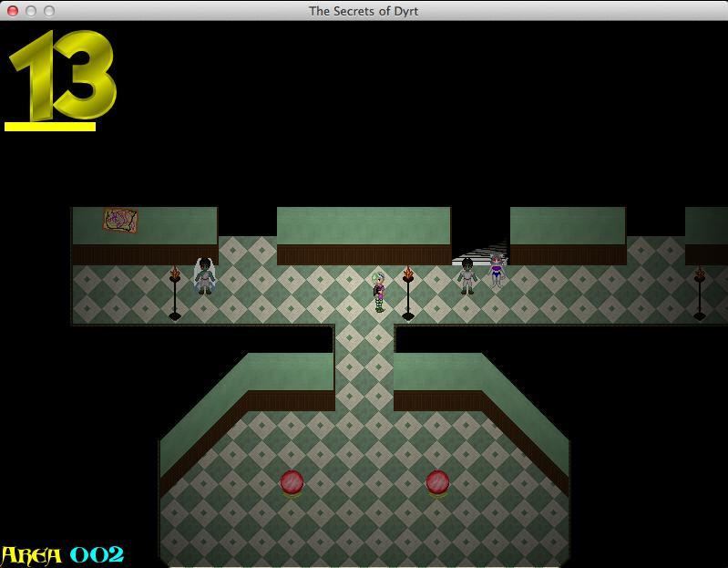Click the torch stand at the hallway's right edge
The height and width of the screenshot is (568, 728).
click(700, 293)
